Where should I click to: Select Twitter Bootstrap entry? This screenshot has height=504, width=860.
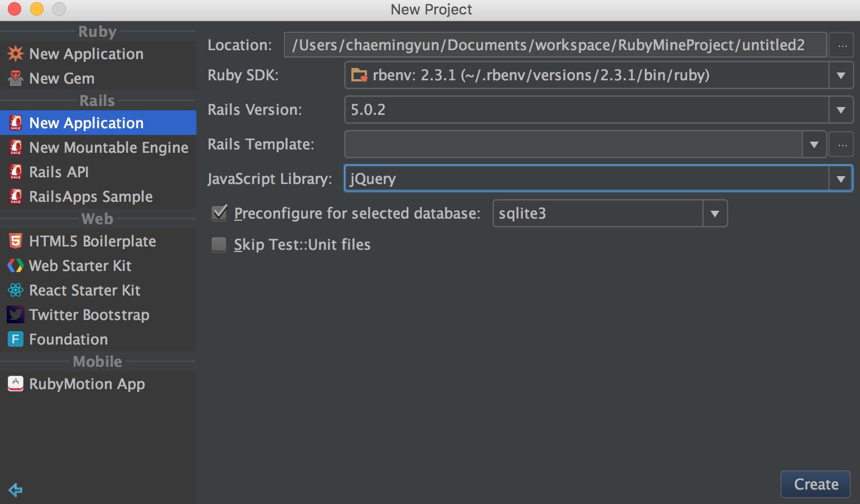98,314
